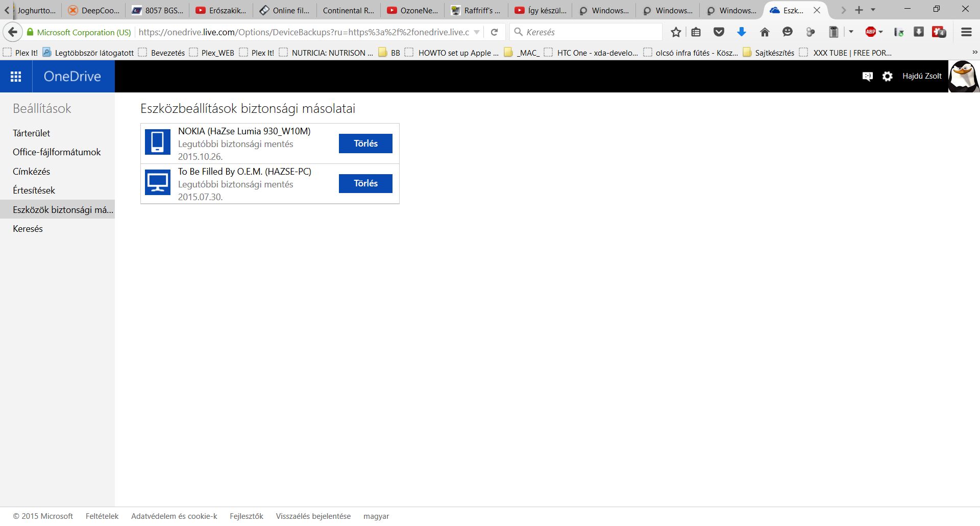Open Legtöbbször látogatott bookmark
Screen dimensions: 980x526
point(88,53)
